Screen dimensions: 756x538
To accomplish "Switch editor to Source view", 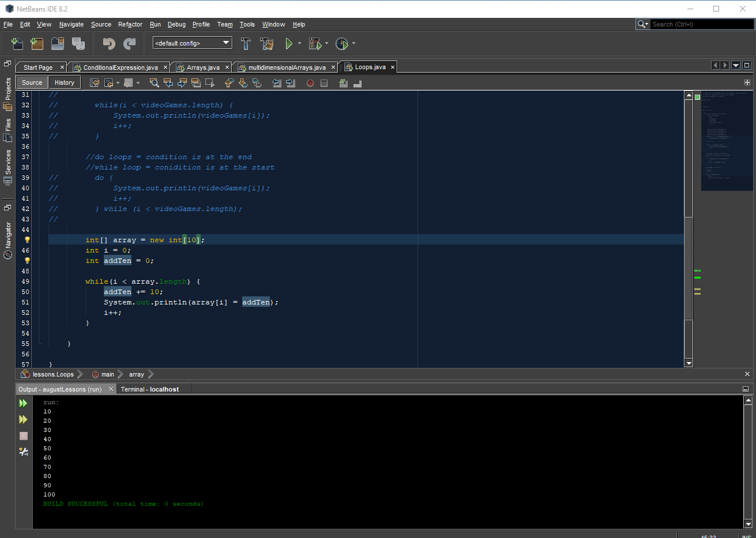I will 32,82.
